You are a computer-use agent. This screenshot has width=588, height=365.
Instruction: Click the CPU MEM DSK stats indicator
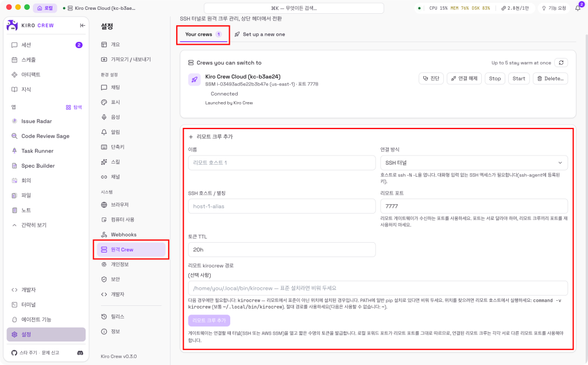point(459,8)
